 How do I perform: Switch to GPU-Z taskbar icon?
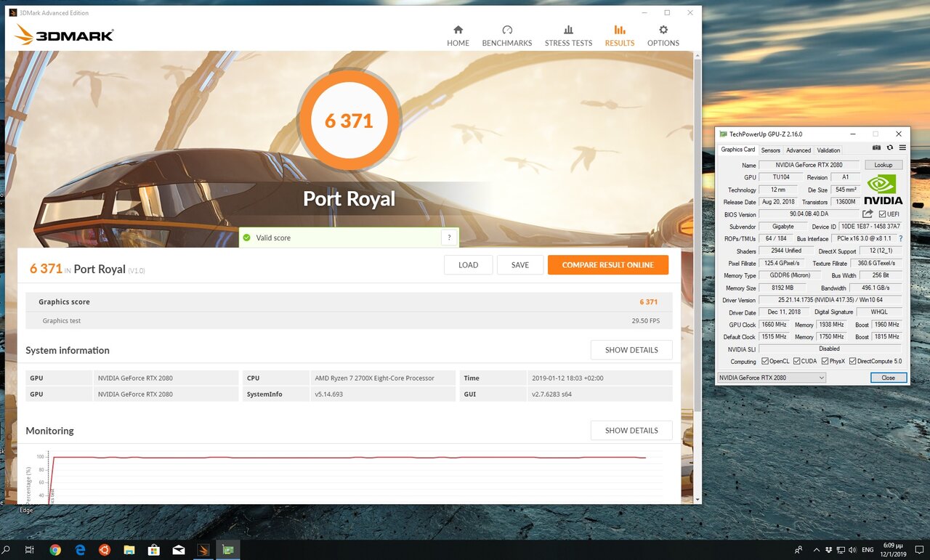coord(228,550)
